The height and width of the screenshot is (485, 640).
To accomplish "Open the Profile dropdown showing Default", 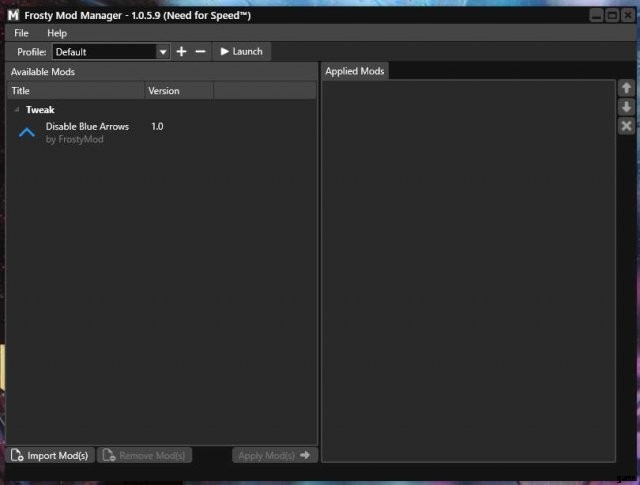I will click(x=111, y=52).
